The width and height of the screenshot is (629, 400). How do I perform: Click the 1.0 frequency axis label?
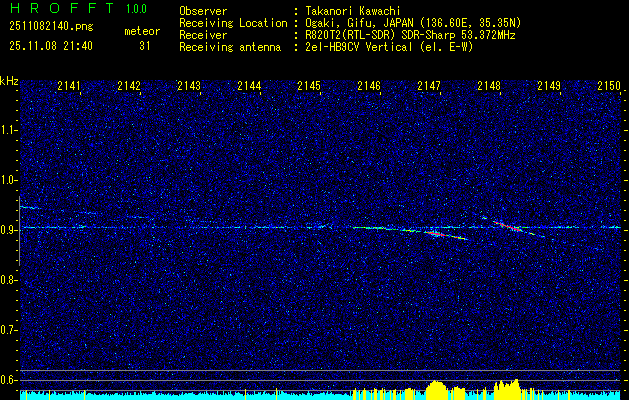coord(8,180)
